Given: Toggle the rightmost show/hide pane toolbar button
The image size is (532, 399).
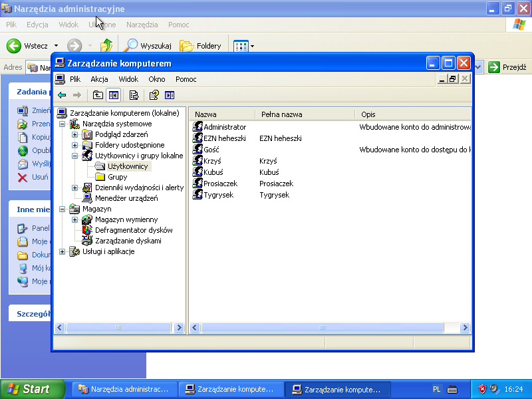Looking at the screenshot, I should point(170,95).
